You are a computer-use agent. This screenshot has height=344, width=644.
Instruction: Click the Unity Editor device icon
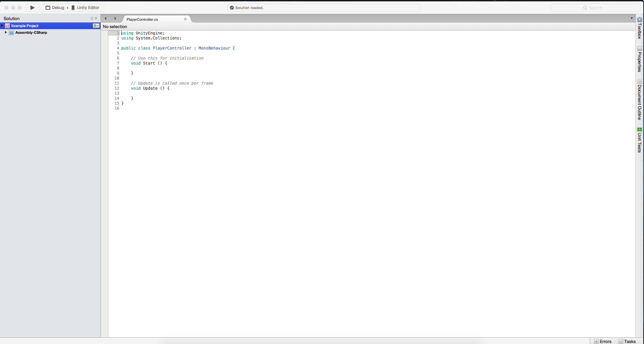[73, 8]
